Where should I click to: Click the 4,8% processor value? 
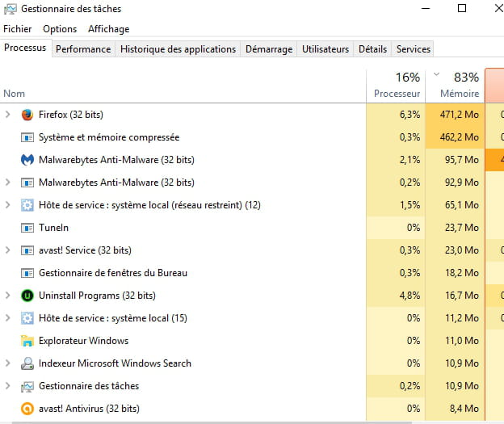409,296
